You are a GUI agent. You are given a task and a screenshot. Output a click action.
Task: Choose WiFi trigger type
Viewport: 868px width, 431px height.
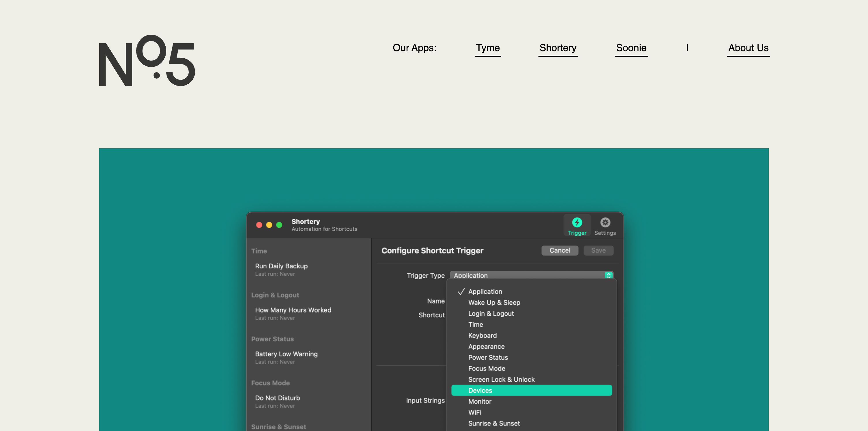click(x=531, y=412)
